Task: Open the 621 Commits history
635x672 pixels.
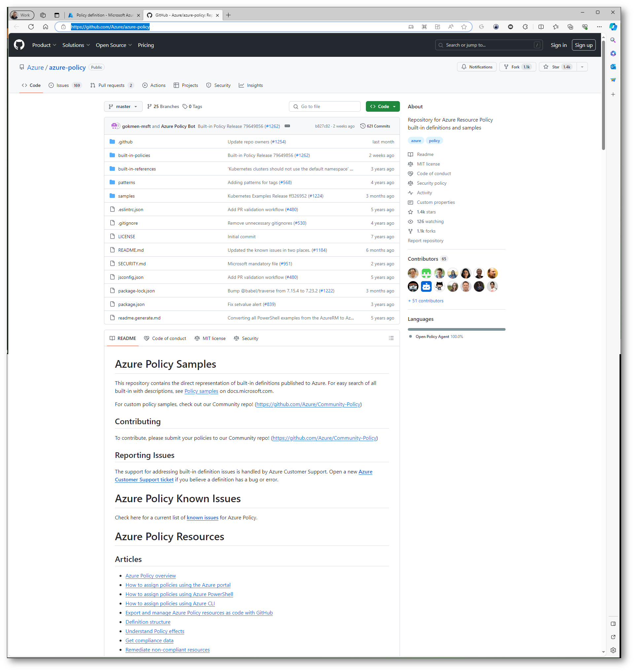Action: [x=375, y=126]
